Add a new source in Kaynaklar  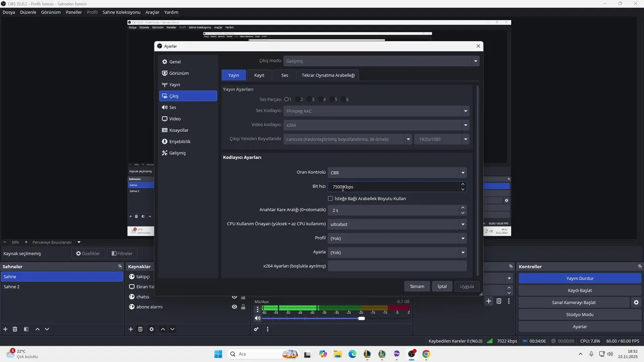pyautogui.click(x=131, y=329)
